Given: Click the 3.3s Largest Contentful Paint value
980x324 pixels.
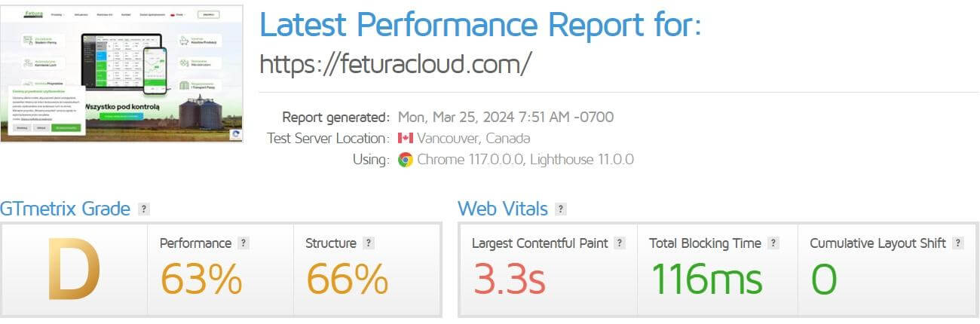Looking at the screenshot, I should point(509,278).
